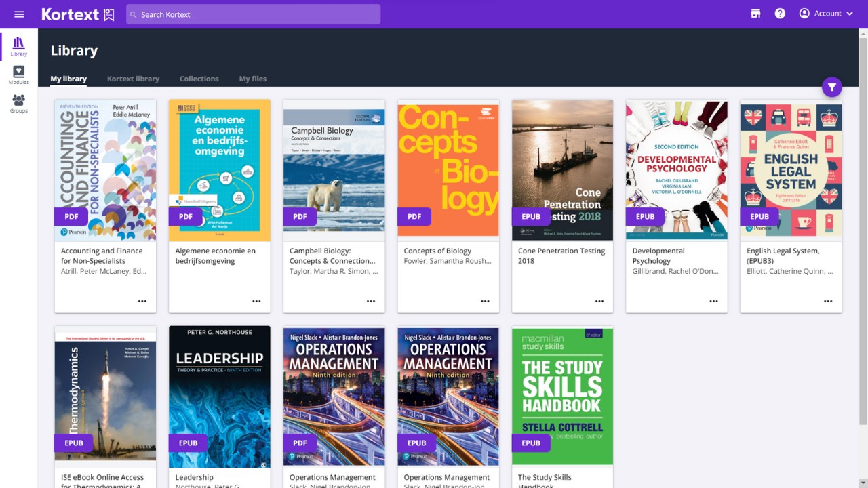Click title 'Concepts of Biology'
Image resolution: width=868 pixels, height=488 pixels.
pyautogui.click(x=437, y=251)
